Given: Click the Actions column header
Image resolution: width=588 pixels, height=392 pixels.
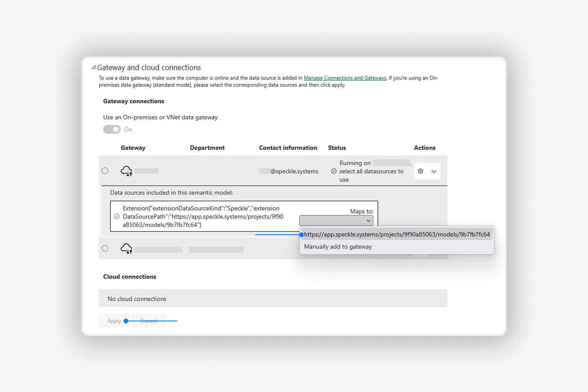Looking at the screenshot, I should [425, 148].
